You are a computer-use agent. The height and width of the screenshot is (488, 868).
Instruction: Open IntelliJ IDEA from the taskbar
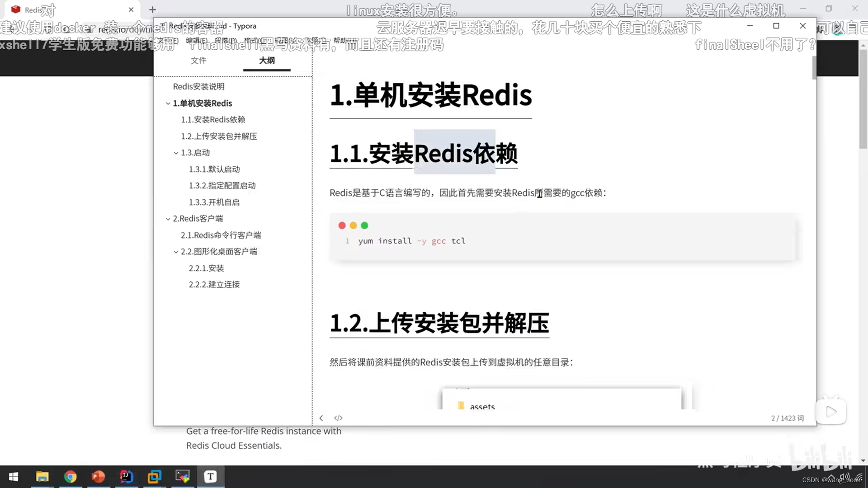coord(127,477)
